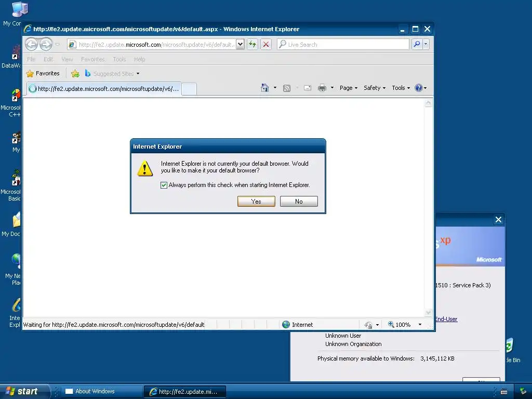Open command bar Tools dropdown menu
Screen dimensions: 532x399
(401, 88)
